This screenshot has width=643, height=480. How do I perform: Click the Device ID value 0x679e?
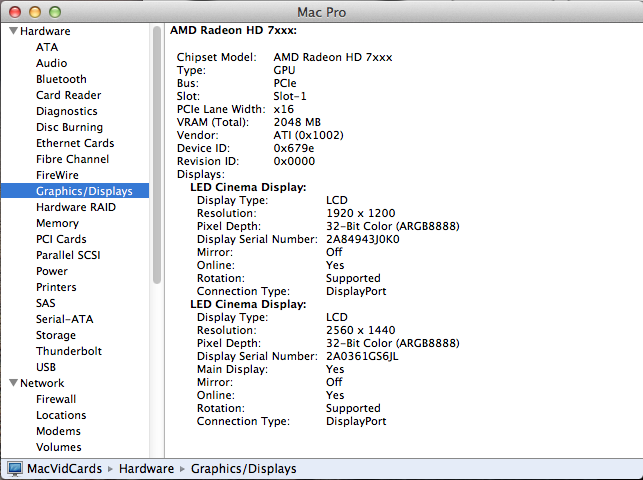point(294,148)
